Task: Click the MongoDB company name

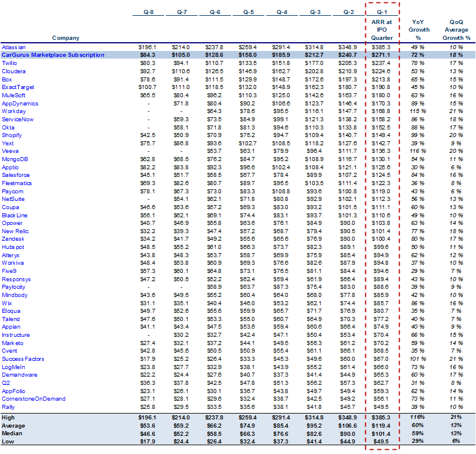Action: (15, 159)
